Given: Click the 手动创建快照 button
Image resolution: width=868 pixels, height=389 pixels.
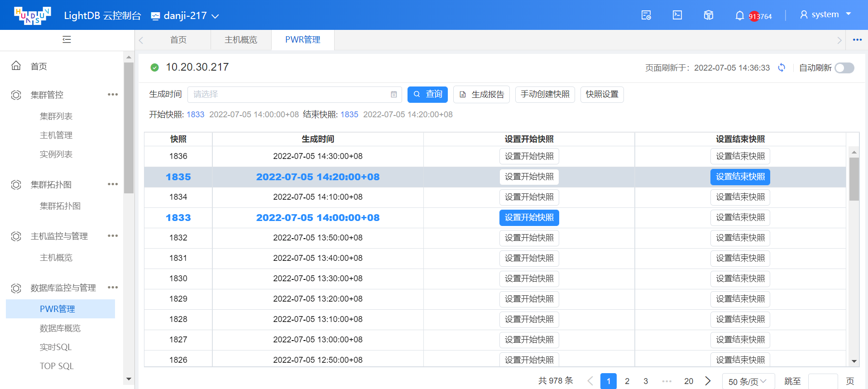Looking at the screenshot, I should pos(545,94).
